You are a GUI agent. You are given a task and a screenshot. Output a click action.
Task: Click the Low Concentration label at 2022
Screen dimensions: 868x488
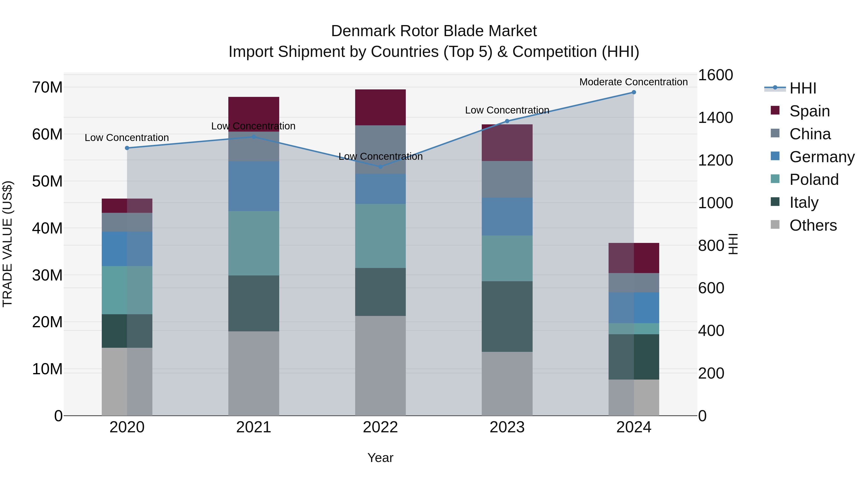[x=380, y=156]
